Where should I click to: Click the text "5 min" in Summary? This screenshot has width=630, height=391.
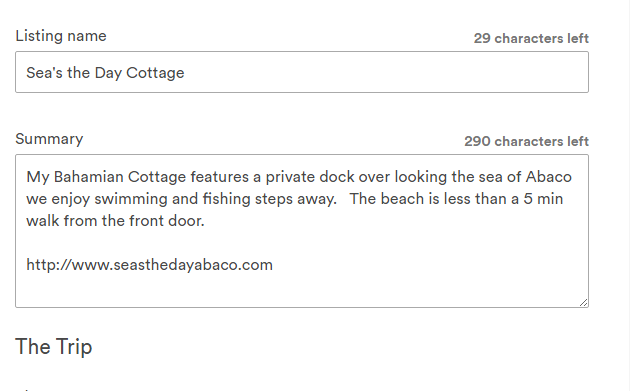[543, 199]
